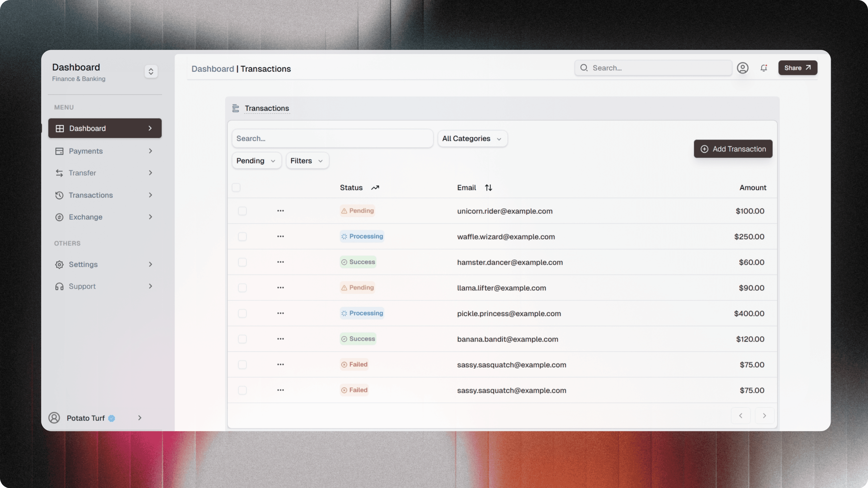Screen dimensions: 868x488
Task: Open the Pending status filter dropdown
Action: (x=256, y=161)
